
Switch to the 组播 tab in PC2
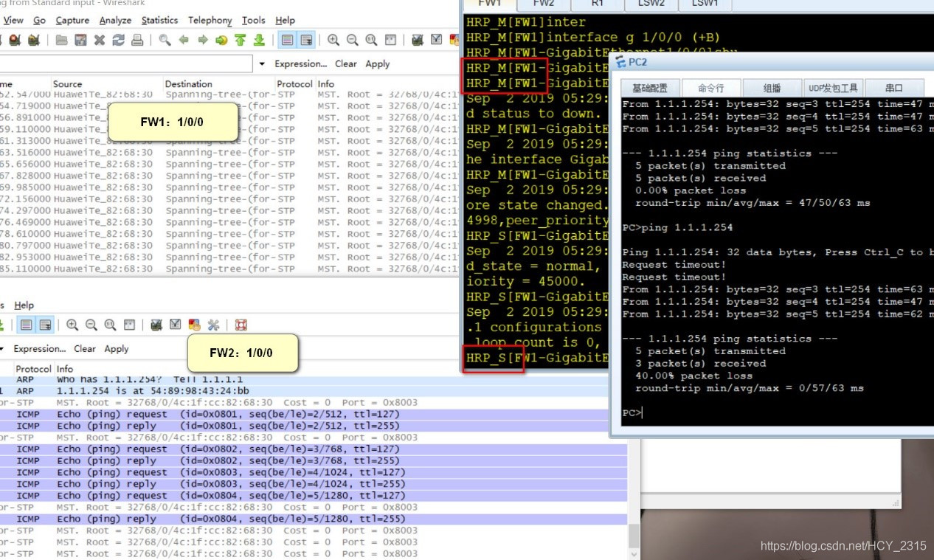pyautogui.click(x=772, y=88)
